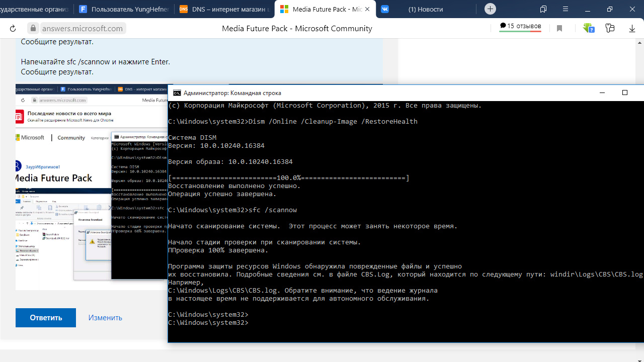Click the text Восстановление выполнено успешно
Image resolution: width=644 pixels, height=362 pixels.
point(234,186)
